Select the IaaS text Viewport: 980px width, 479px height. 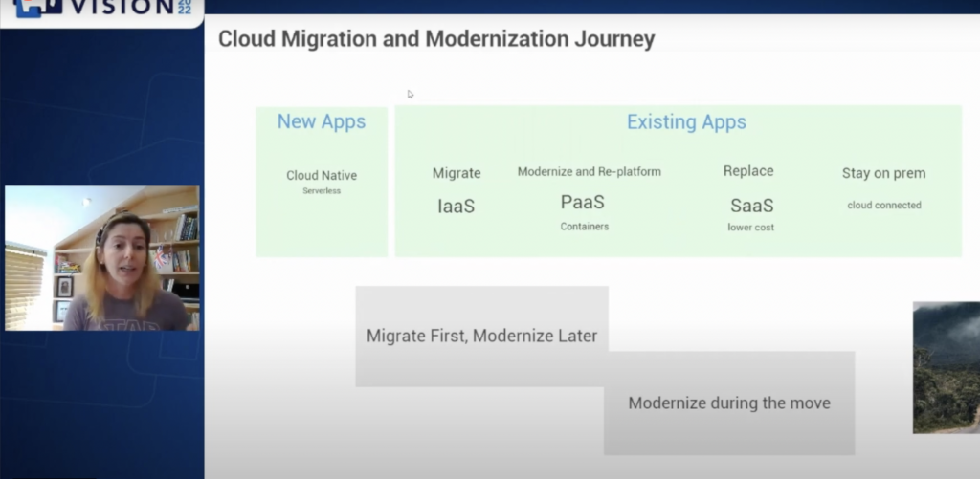(x=457, y=205)
